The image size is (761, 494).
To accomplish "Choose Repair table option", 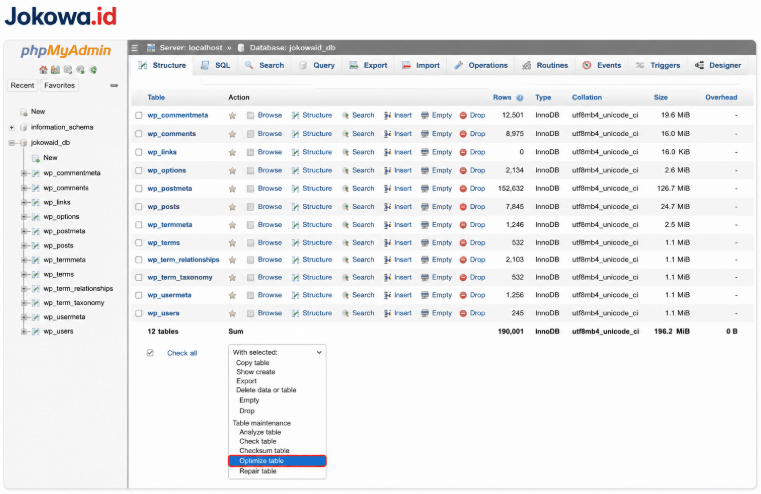I will (258, 471).
